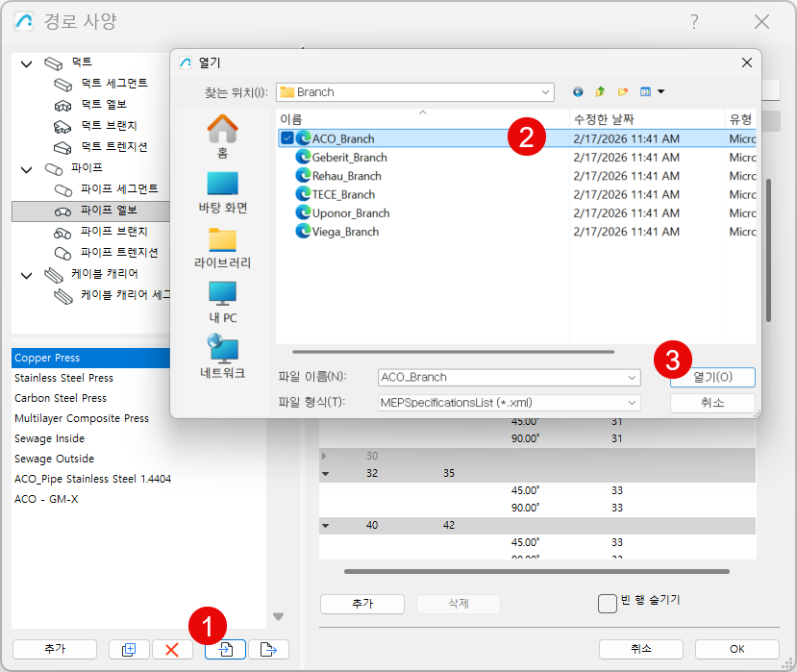Click OK button in 경로 사양 dialog
Screen dimensions: 797x672
(x=737, y=649)
